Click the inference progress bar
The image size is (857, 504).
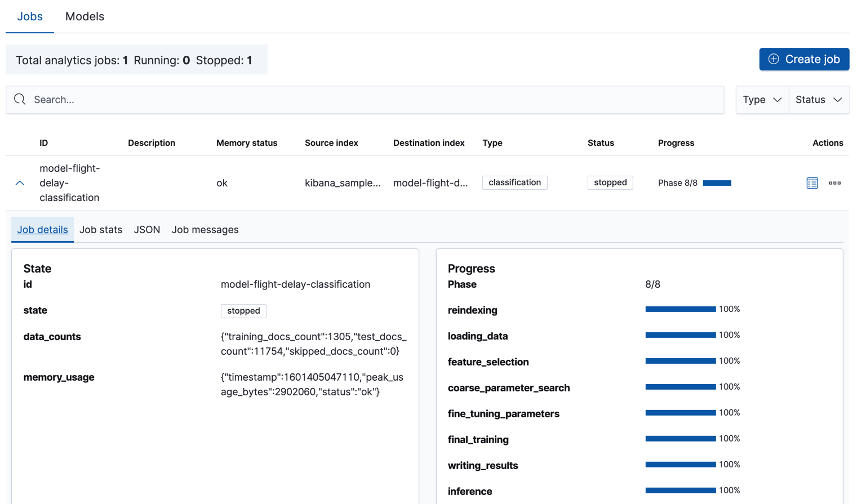pyautogui.click(x=680, y=490)
